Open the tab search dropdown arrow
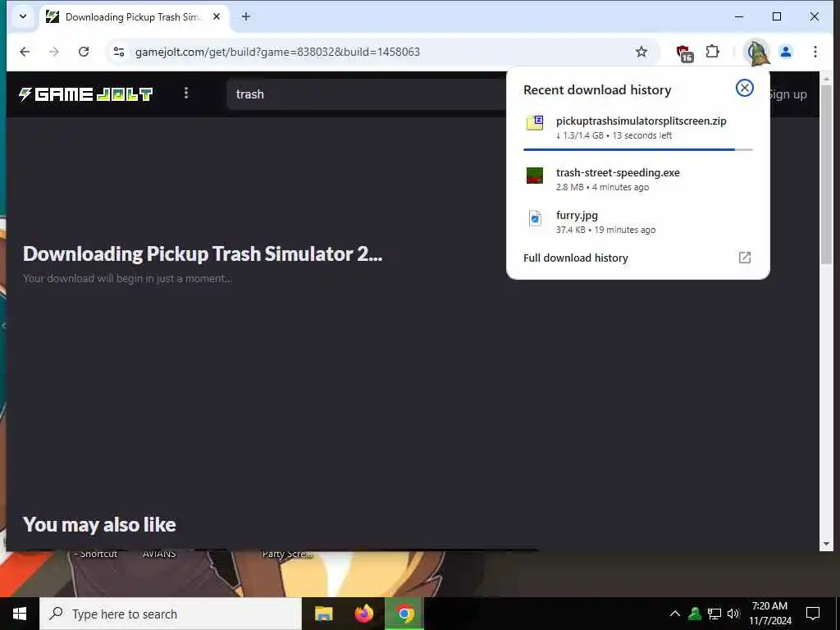The width and height of the screenshot is (840, 630). click(23, 16)
